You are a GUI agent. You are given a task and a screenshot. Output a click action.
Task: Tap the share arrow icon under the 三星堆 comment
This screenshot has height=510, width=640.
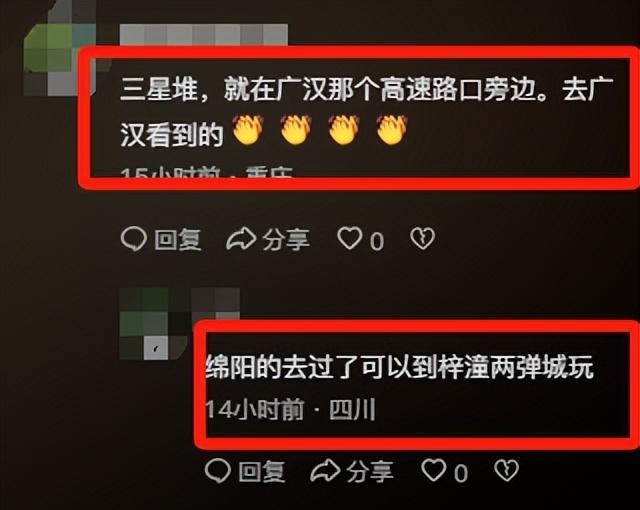(241, 239)
